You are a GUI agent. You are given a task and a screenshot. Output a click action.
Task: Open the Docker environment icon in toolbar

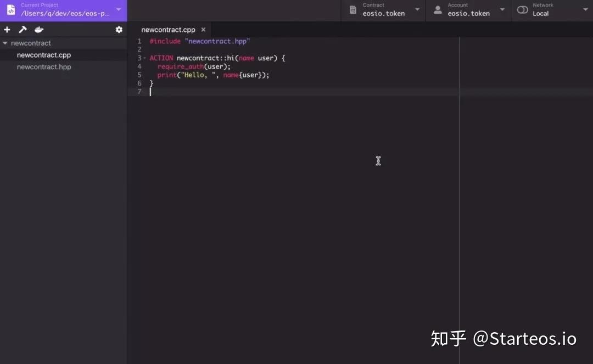pyautogui.click(x=38, y=30)
